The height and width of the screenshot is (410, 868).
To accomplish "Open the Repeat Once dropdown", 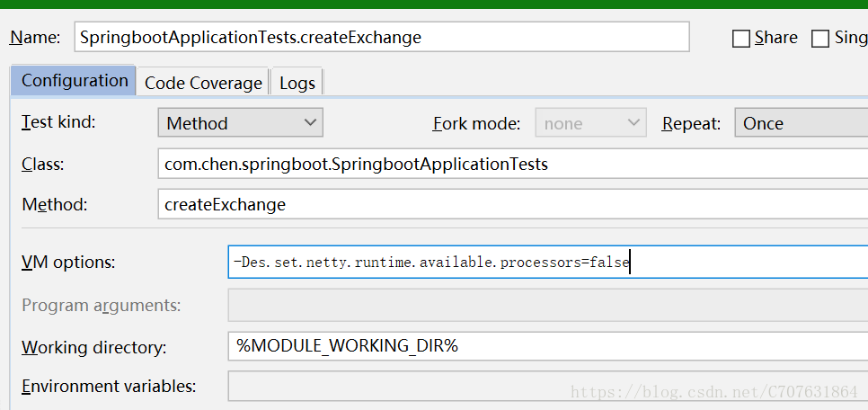I will 801,123.
